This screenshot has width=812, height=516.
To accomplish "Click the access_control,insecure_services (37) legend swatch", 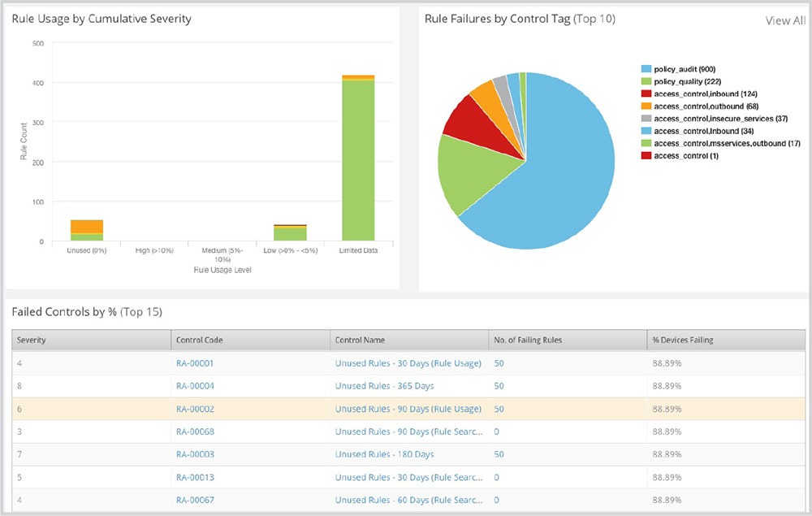I will click(x=646, y=119).
